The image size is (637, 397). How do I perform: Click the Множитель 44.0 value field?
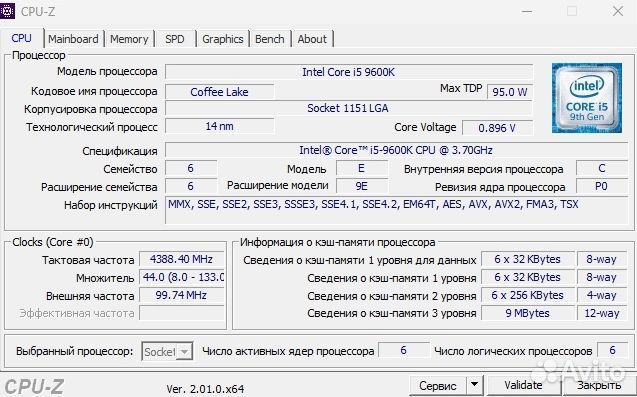tap(182, 277)
